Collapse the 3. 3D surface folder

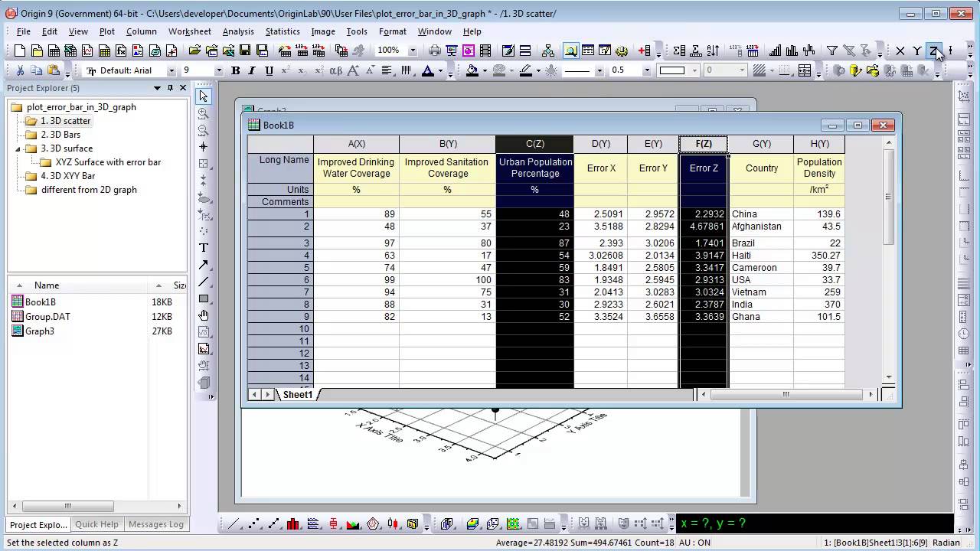click(x=18, y=148)
